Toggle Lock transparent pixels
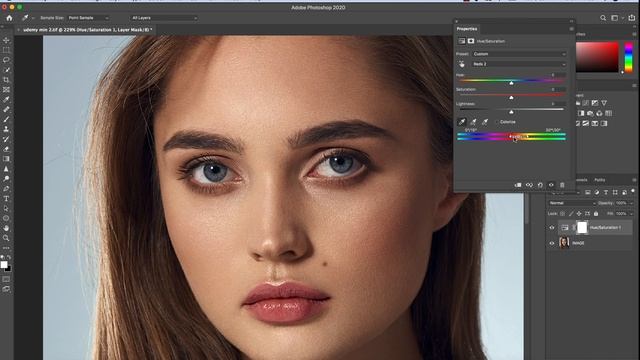 pos(562,213)
